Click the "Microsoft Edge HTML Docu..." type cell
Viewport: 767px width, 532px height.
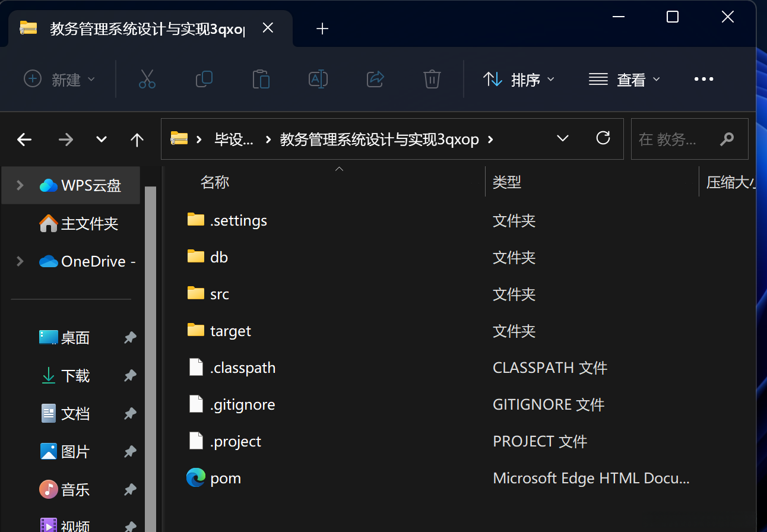pos(591,478)
